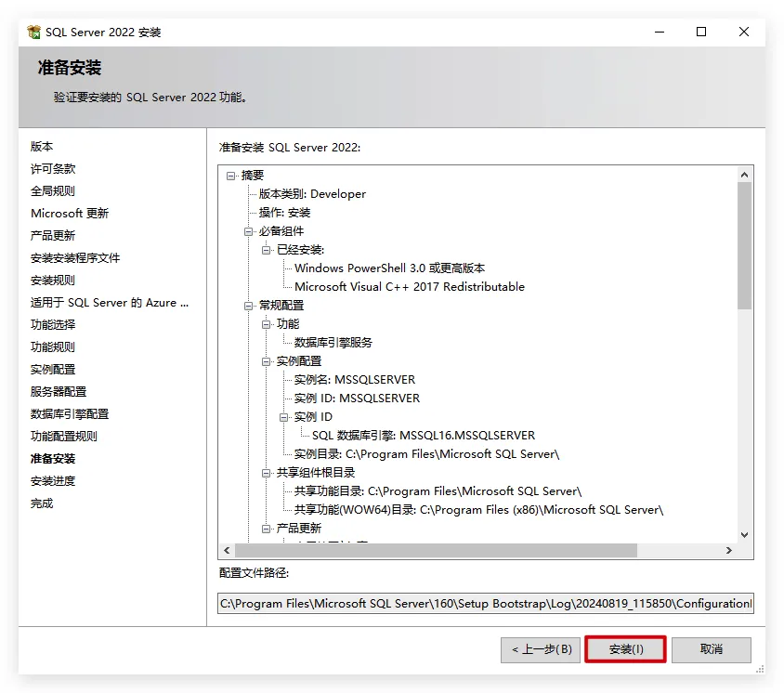The height and width of the screenshot is (693, 784).
Task: Collapse the 常规配置 tree node
Action: pyautogui.click(x=249, y=305)
